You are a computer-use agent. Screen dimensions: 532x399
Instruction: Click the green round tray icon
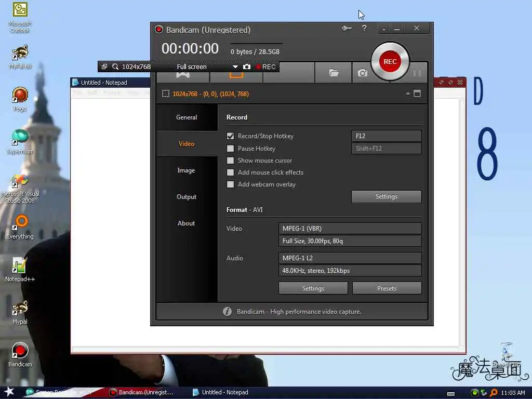click(x=475, y=393)
